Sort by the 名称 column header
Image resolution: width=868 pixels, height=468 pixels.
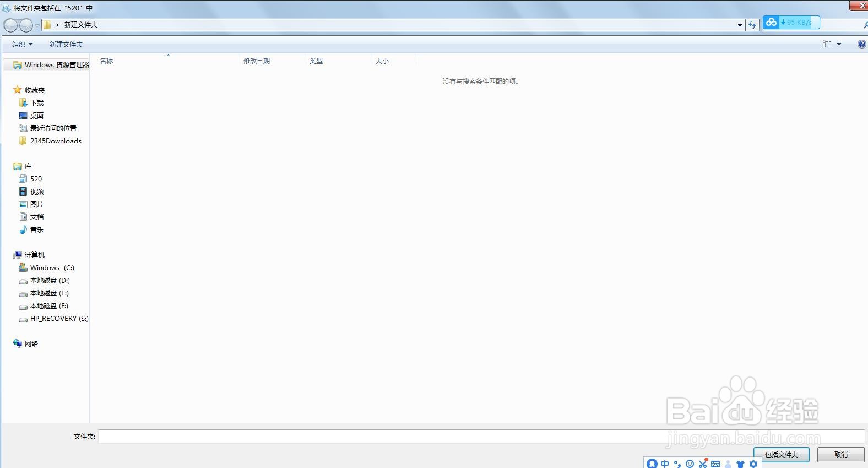(x=106, y=61)
